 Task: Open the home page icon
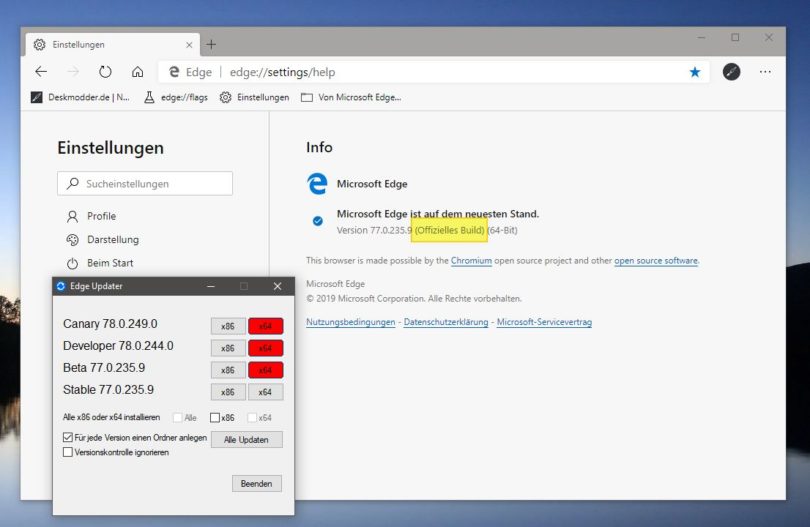[137, 72]
